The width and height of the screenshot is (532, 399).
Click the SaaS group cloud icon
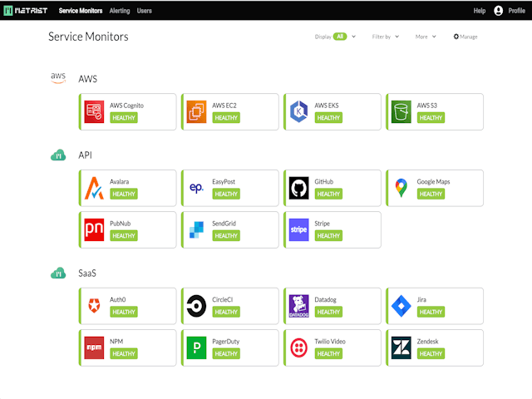click(x=58, y=273)
